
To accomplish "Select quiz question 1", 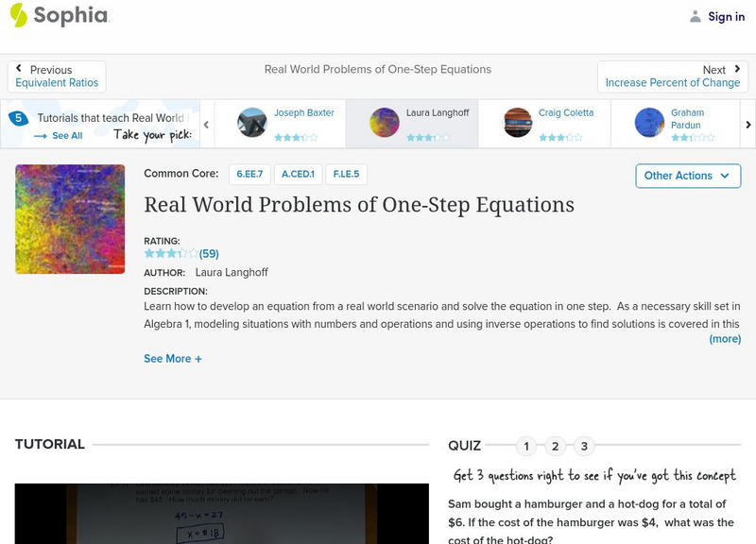I will (526, 446).
